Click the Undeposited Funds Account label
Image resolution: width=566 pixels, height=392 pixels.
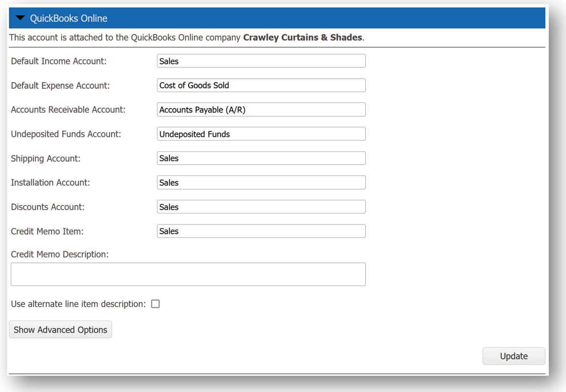pyautogui.click(x=66, y=134)
